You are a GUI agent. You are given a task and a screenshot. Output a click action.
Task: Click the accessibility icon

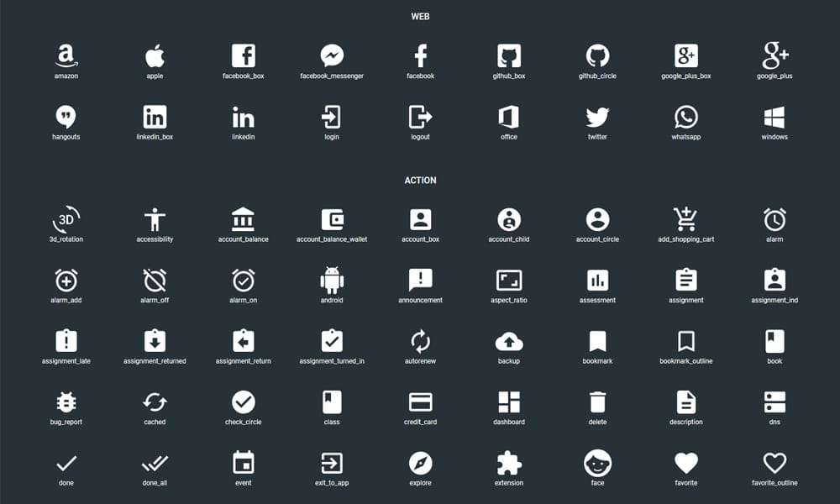click(155, 219)
